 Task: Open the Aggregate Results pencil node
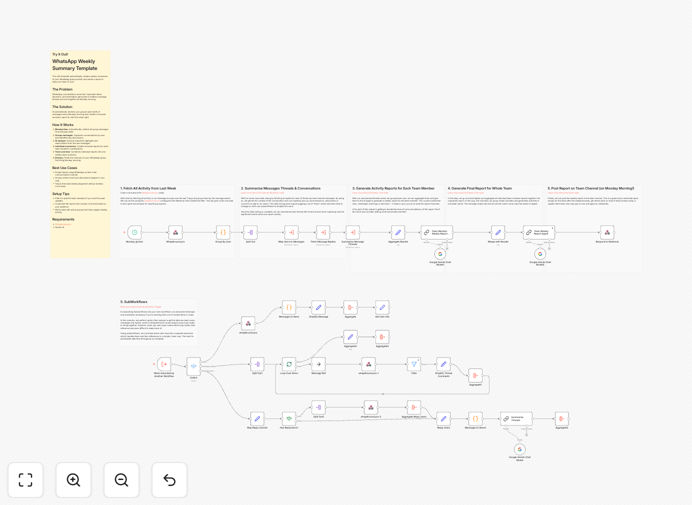(x=398, y=232)
